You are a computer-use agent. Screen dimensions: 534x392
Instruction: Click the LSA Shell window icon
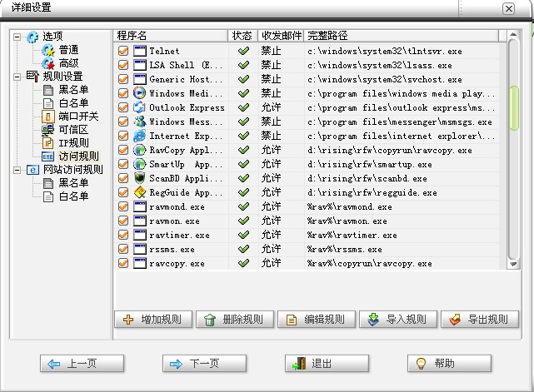point(140,65)
